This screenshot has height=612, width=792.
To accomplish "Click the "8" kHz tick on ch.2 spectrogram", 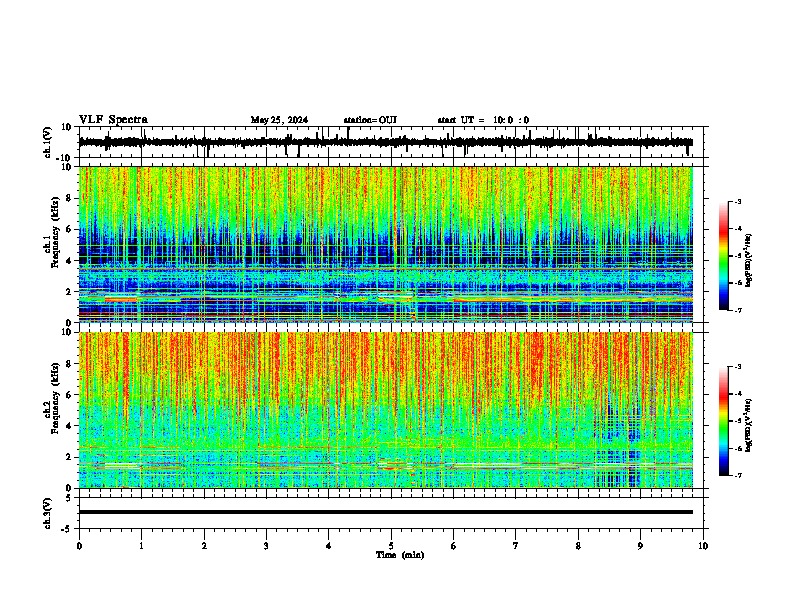I will point(69,364).
